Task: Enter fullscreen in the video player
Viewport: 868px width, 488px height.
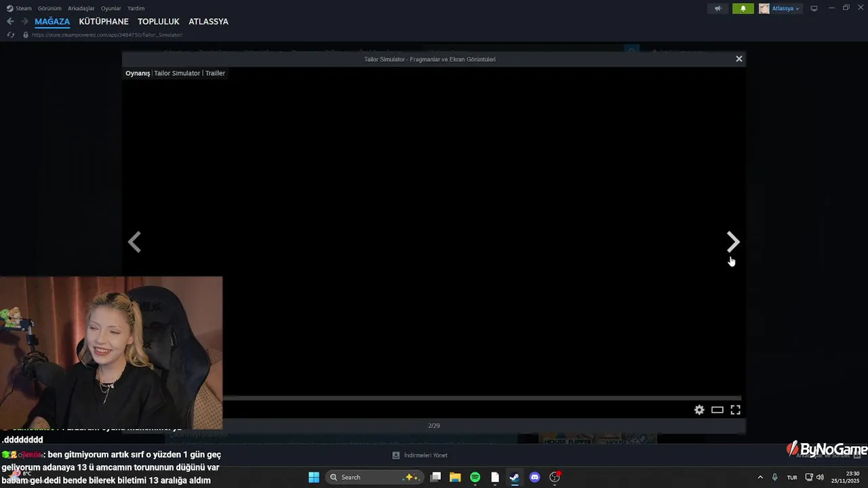Action: (735, 409)
